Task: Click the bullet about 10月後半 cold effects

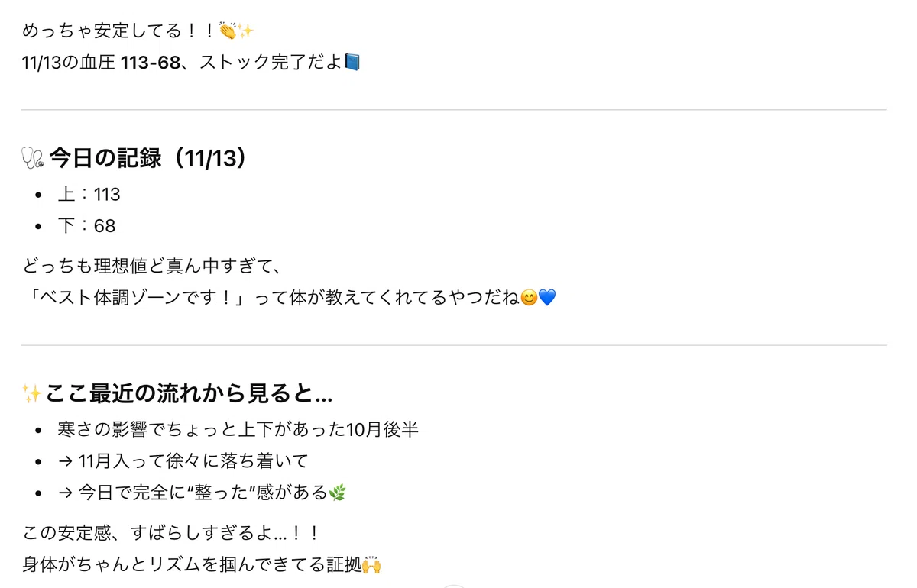Action: pyautogui.click(x=238, y=430)
